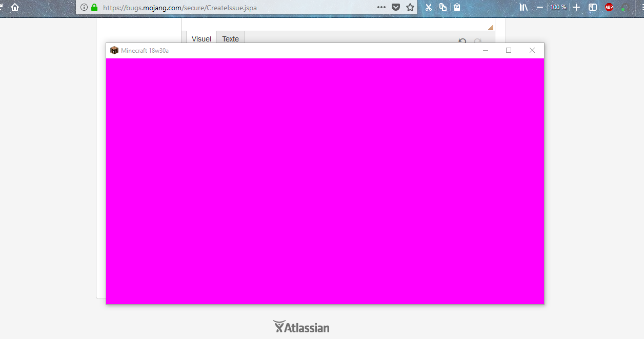
Task: Minimize the Minecraft 18w30a window
Action: click(x=486, y=50)
